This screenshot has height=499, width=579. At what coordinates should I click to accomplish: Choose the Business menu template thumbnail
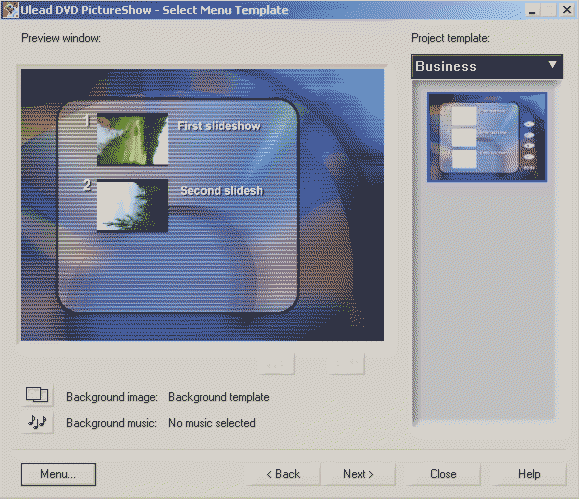(487, 137)
